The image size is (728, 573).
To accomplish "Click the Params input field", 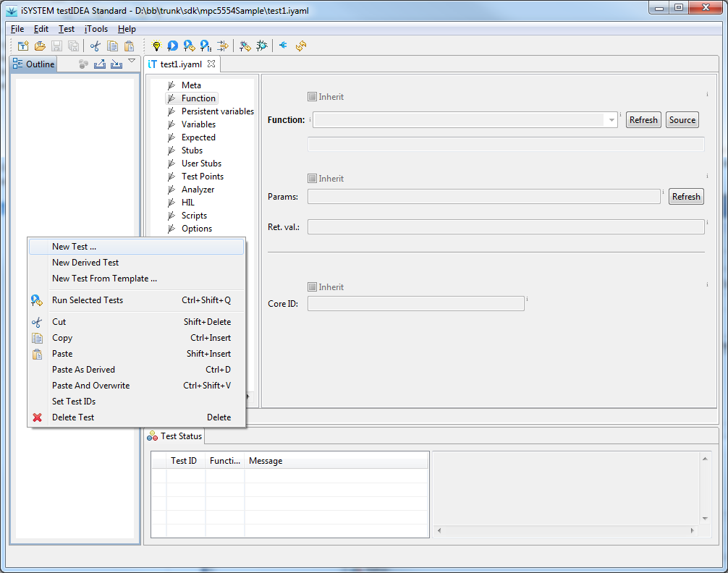I will click(x=484, y=196).
